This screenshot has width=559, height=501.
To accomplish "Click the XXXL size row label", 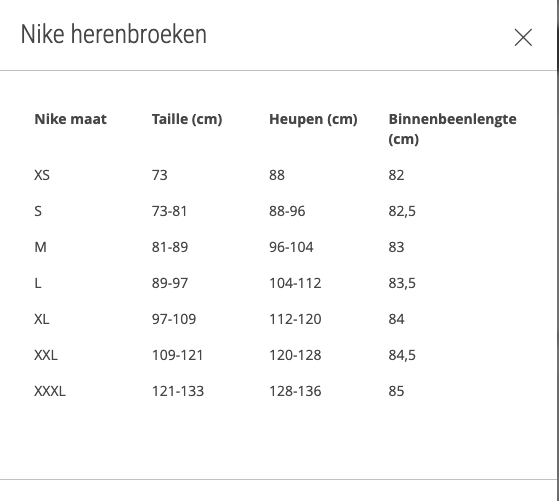I will [x=50, y=391].
